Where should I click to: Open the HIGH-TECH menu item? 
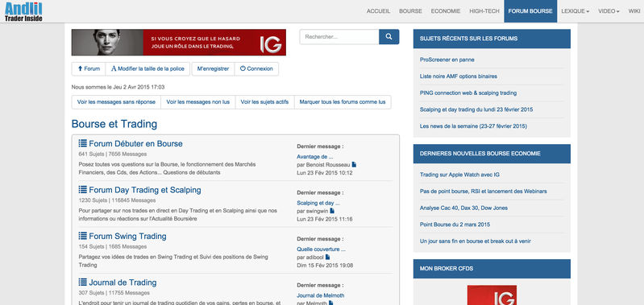(x=484, y=11)
